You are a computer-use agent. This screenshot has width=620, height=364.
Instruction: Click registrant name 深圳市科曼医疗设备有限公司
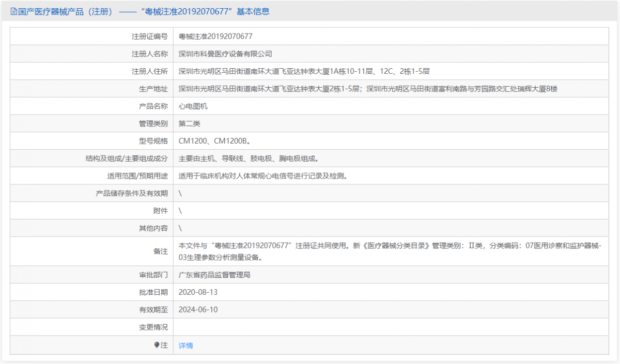tap(225, 54)
